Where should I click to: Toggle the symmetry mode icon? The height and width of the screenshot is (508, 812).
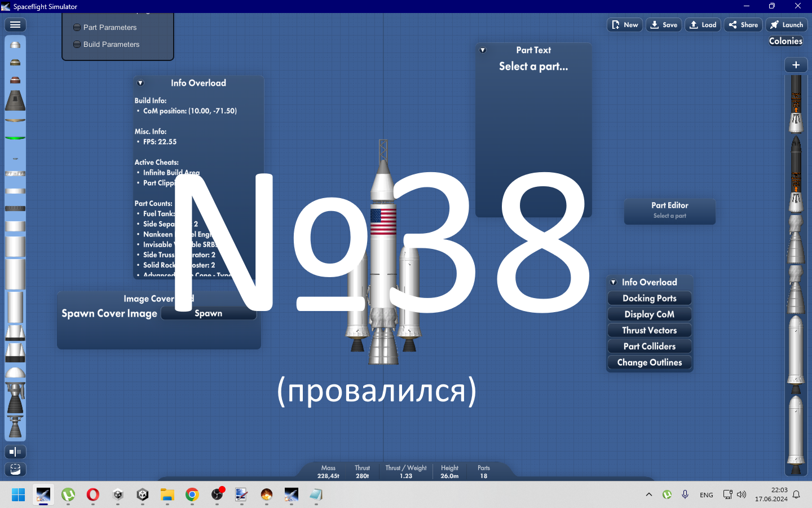point(15,452)
